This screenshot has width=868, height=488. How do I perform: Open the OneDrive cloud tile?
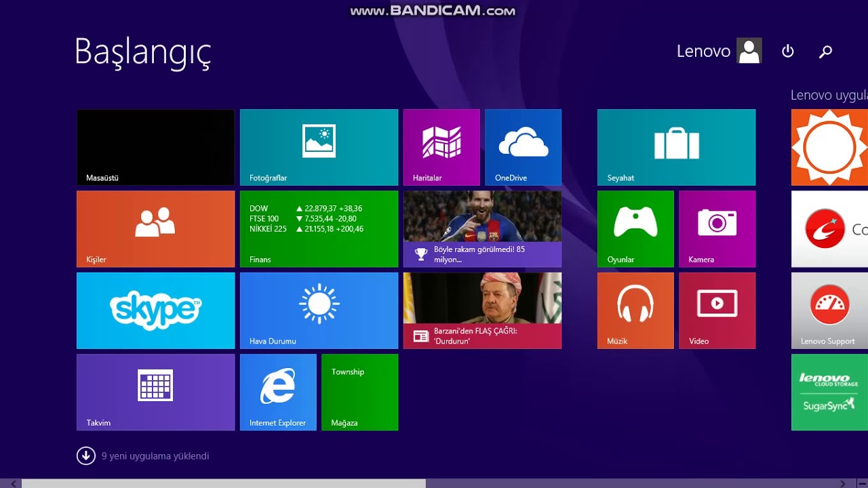[x=523, y=147]
